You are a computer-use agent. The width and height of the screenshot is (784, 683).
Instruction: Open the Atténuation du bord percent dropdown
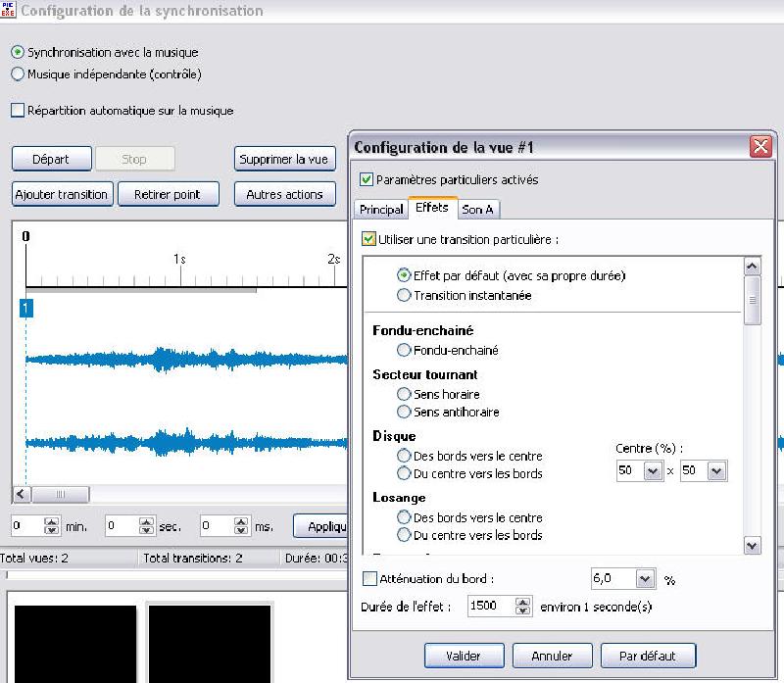pos(645,579)
